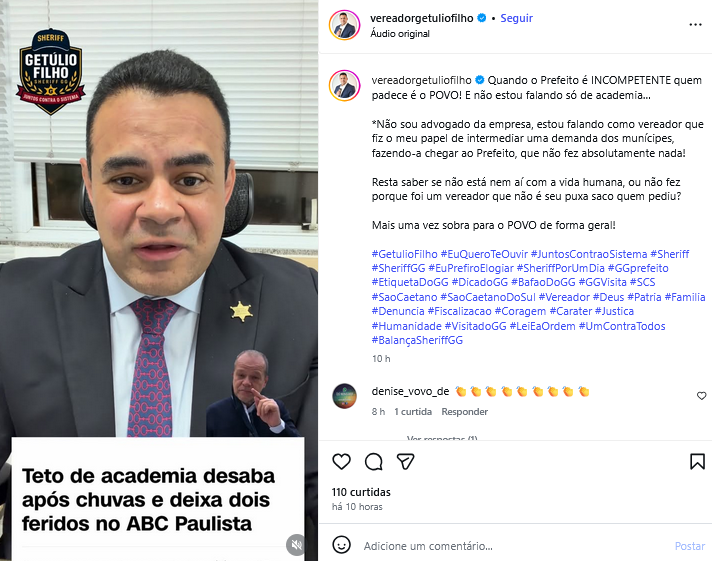Like denise_vovo_de's comment with the heart
Viewport: 712px width, 561px height.
pos(701,396)
